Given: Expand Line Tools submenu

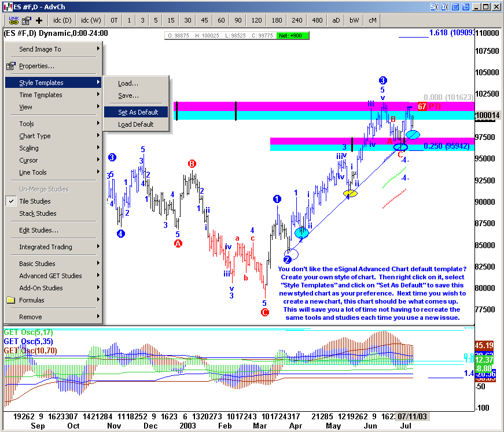Looking at the screenshot, I should point(53,172).
